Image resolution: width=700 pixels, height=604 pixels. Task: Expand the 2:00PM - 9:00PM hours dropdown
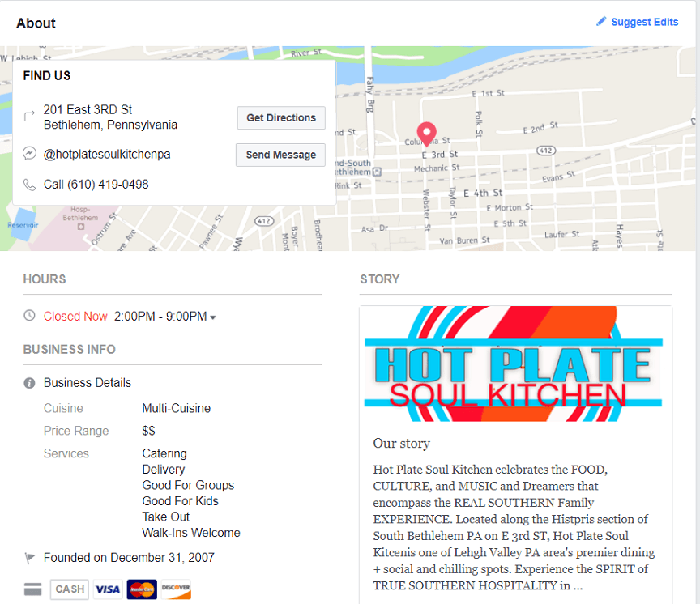click(213, 317)
